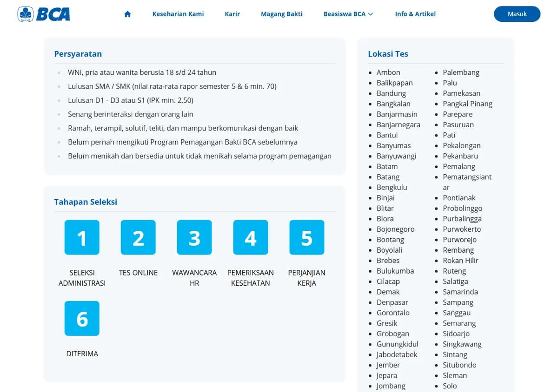Click Banjarmasin in Lokasi Tes
The width and height of the screenshot is (558, 392).
(397, 114)
